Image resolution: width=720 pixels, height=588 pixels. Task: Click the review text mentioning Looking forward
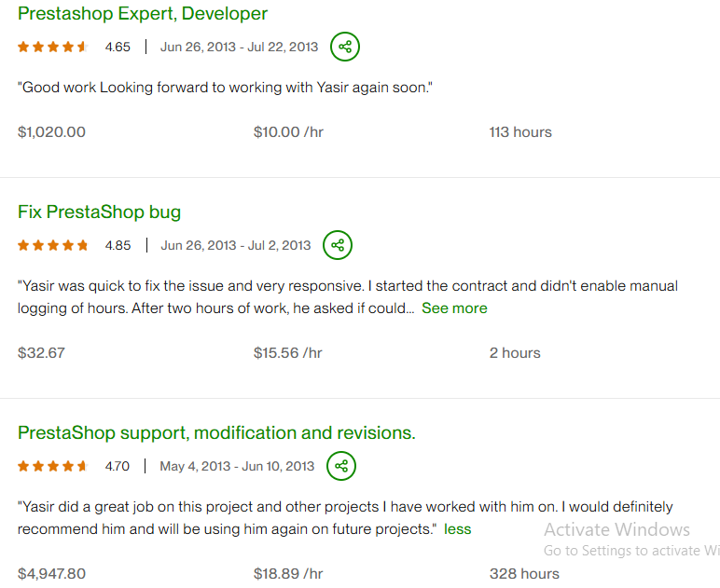226,88
